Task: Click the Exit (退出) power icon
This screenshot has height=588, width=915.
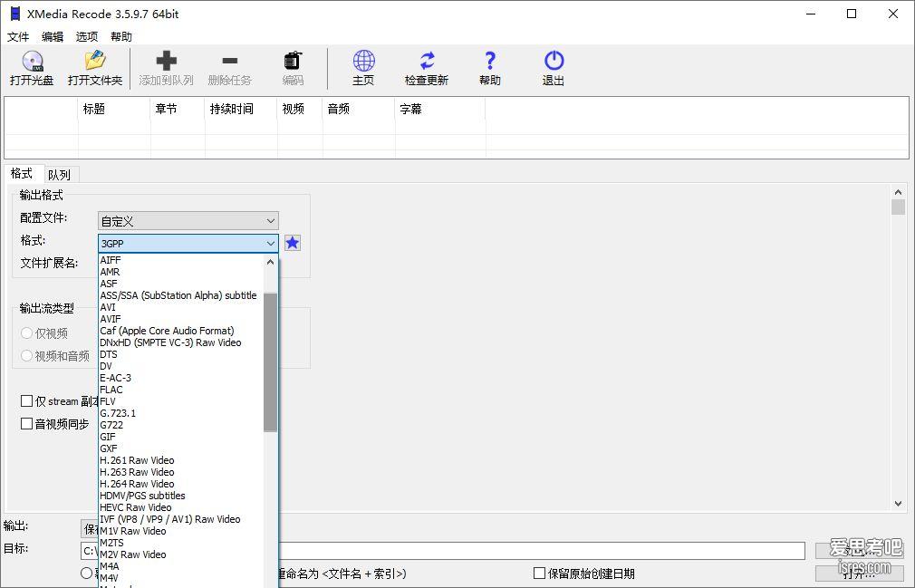Action: pyautogui.click(x=554, y=62)
